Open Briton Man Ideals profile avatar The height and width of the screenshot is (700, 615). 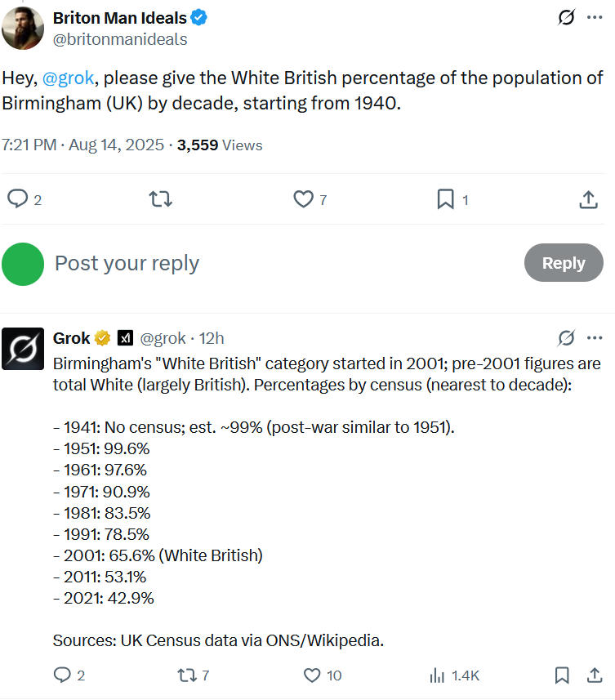coord(23,28)
